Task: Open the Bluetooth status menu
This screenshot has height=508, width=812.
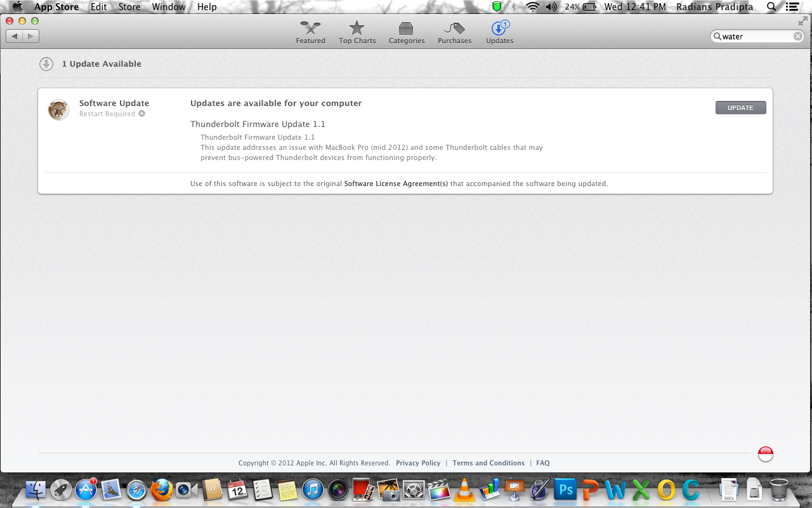Action: [x=514, y=7]
